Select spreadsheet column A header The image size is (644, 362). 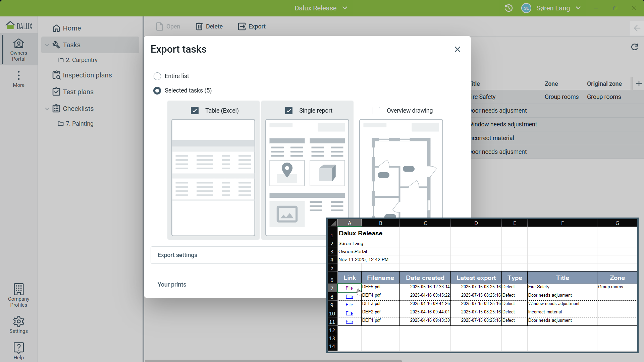coord(350,223)
